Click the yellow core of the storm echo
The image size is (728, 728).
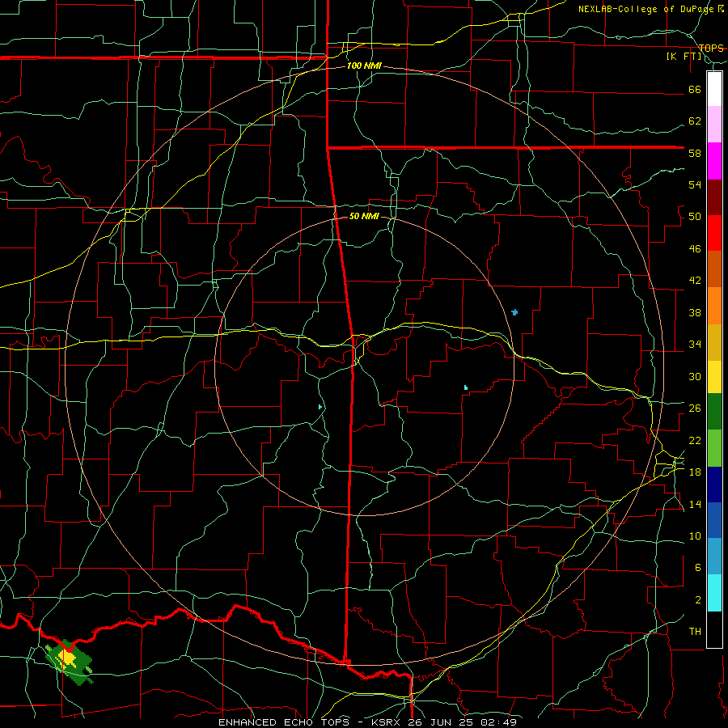[x=68, y=658]
